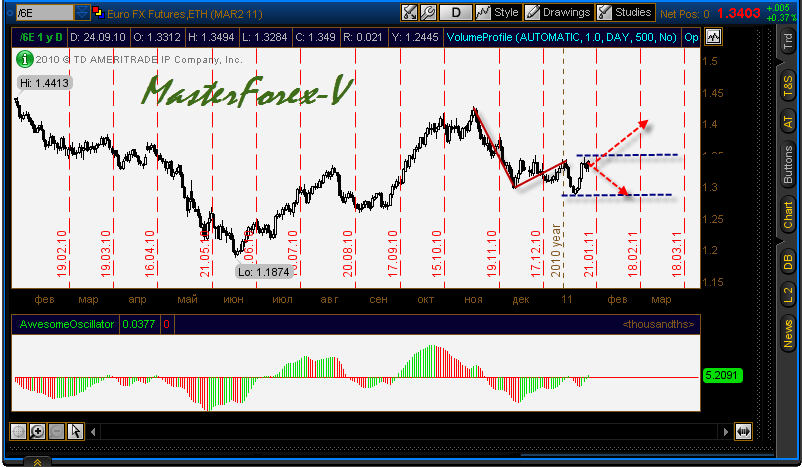Click the Net Pos: 0 label
This screenshot has width=802, height=467.
click(x=684, y=14)
